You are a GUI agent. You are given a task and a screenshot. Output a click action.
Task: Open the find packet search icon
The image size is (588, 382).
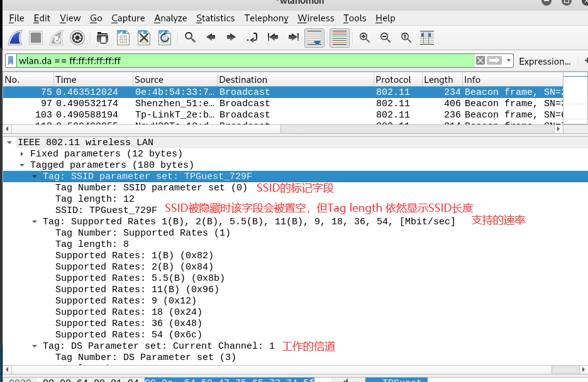click(x=190, y=38)
